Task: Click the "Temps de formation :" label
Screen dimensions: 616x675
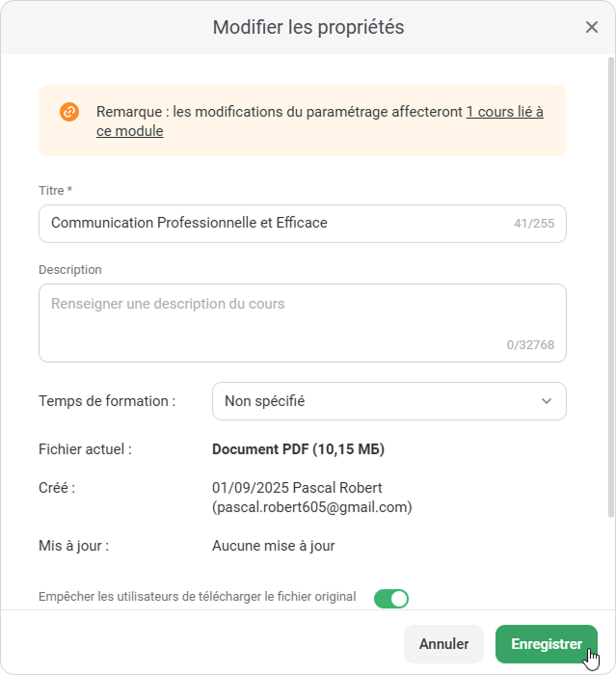Action: 107,401
